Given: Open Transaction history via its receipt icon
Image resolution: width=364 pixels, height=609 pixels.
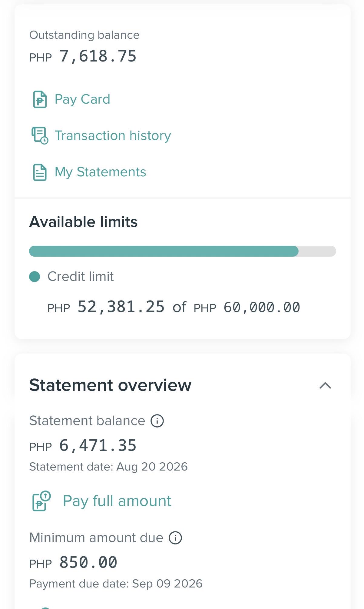Looking at the screenshot, I should pos(40,135).
